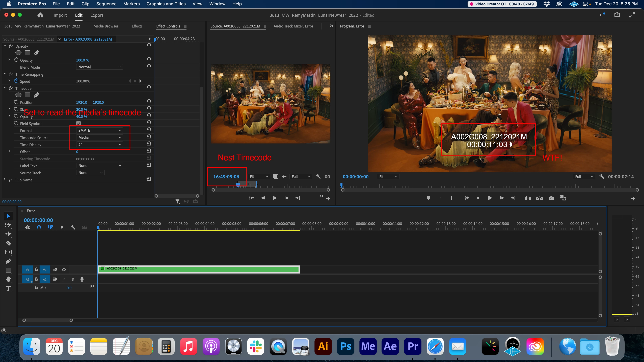Open the Timecode Source dropdown
Image resolution: width=644 pixels, height=362 pixels.
pyautogui.click(x=99, y=137)
